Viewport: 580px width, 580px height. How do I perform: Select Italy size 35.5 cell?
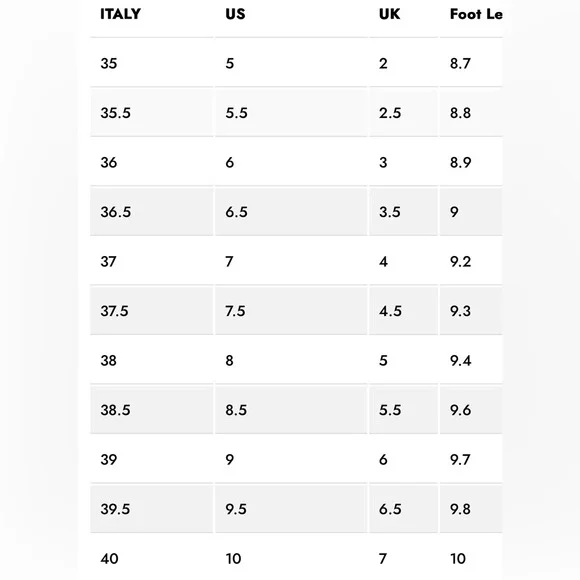152,113
